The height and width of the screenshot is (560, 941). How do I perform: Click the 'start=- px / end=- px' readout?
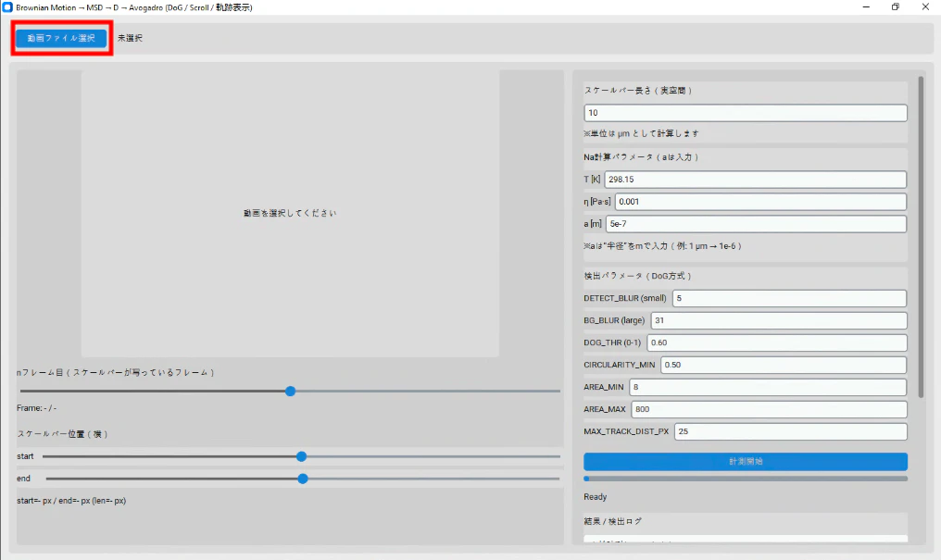tap(71, 501)
